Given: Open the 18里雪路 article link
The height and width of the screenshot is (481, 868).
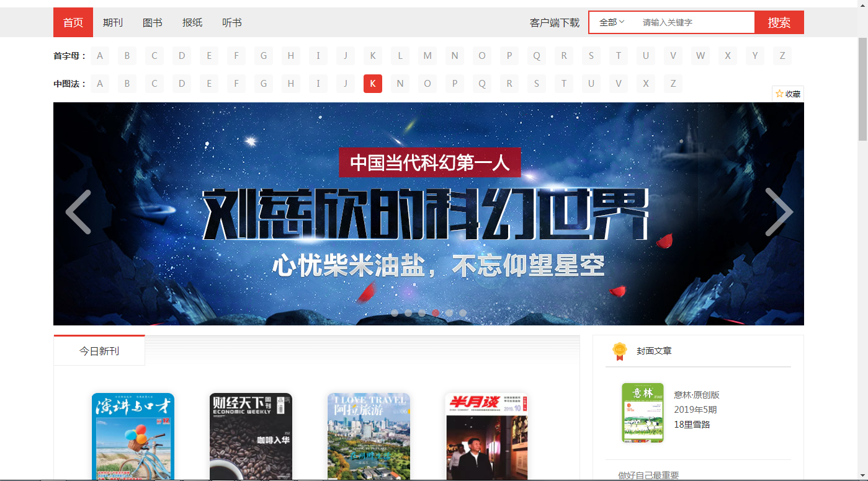Looking at the screenshot, I should 692,425.
